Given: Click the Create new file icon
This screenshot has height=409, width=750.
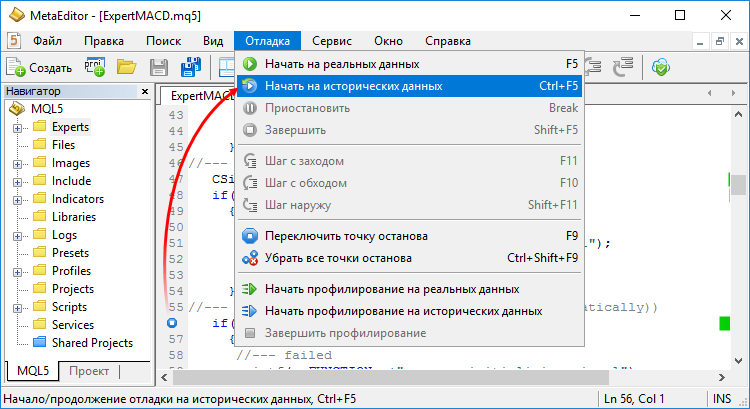Looking at the screenshot, I should (x=15, y=67).
